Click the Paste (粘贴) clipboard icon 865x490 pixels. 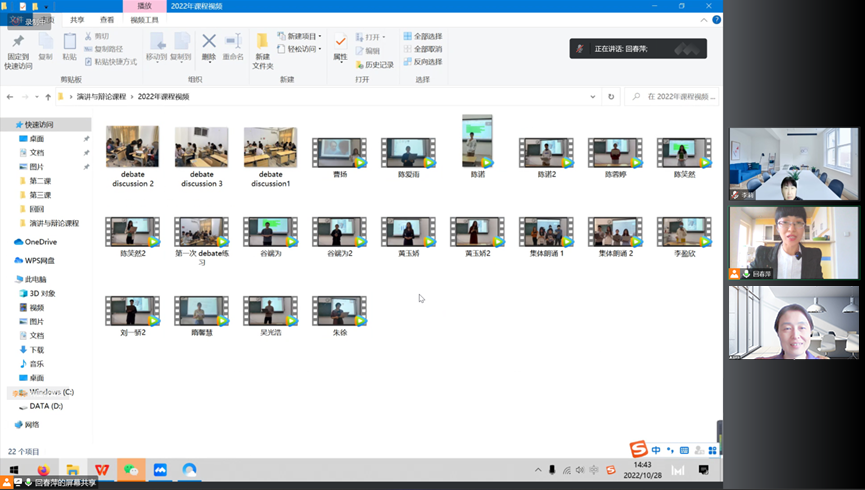(69, 45)
